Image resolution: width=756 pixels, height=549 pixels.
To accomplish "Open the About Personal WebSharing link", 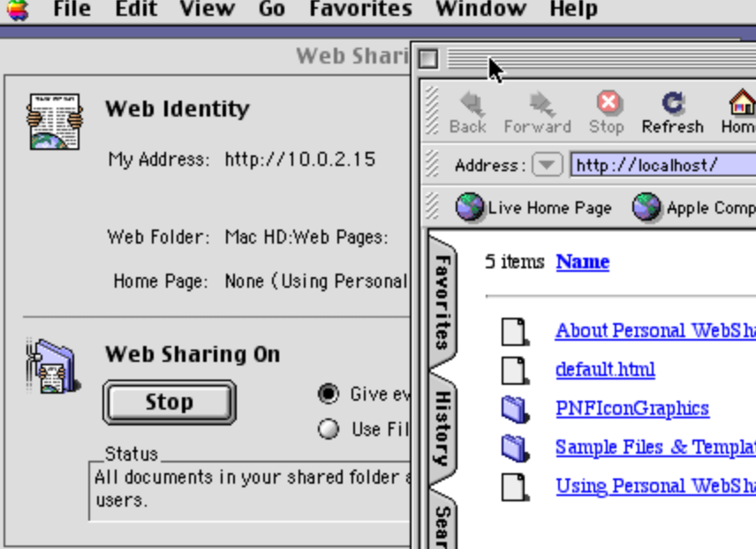I will 655,331.
